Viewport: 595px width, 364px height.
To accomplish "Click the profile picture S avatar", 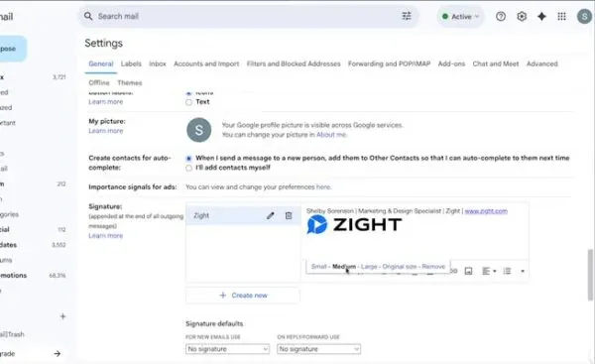I will [x=199, y=130].
